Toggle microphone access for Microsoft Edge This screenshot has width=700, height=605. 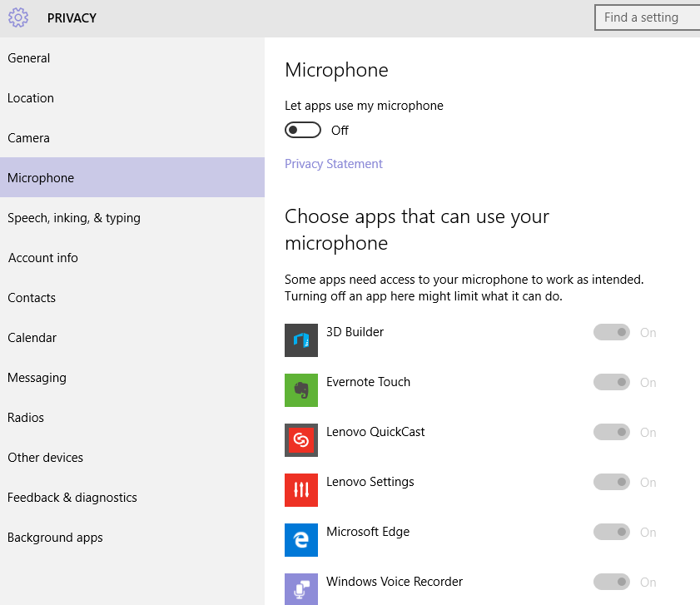612,533
